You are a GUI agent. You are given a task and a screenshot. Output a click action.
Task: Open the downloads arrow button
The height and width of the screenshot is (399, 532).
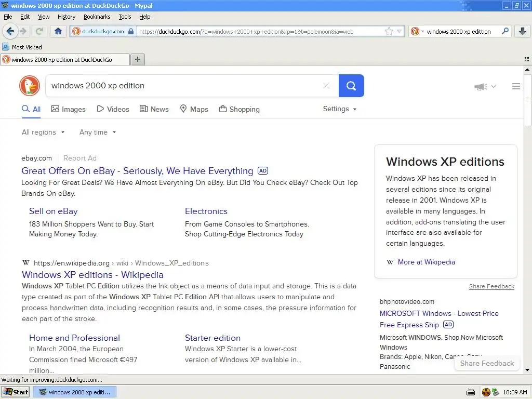coord(523,32)
